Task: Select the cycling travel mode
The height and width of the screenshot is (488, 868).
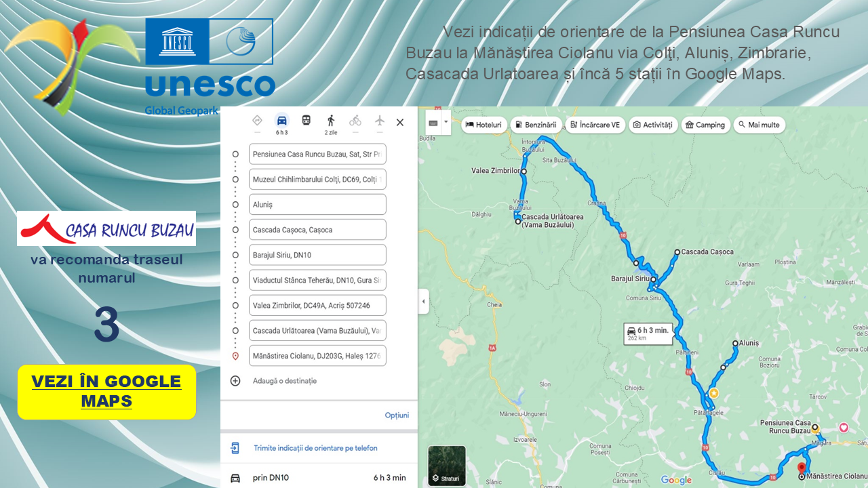Action: pyautogui.click(x=355, y=121)
